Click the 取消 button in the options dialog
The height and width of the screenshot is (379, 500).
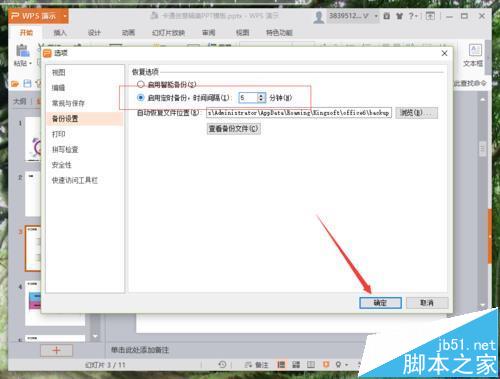[427, 303]
